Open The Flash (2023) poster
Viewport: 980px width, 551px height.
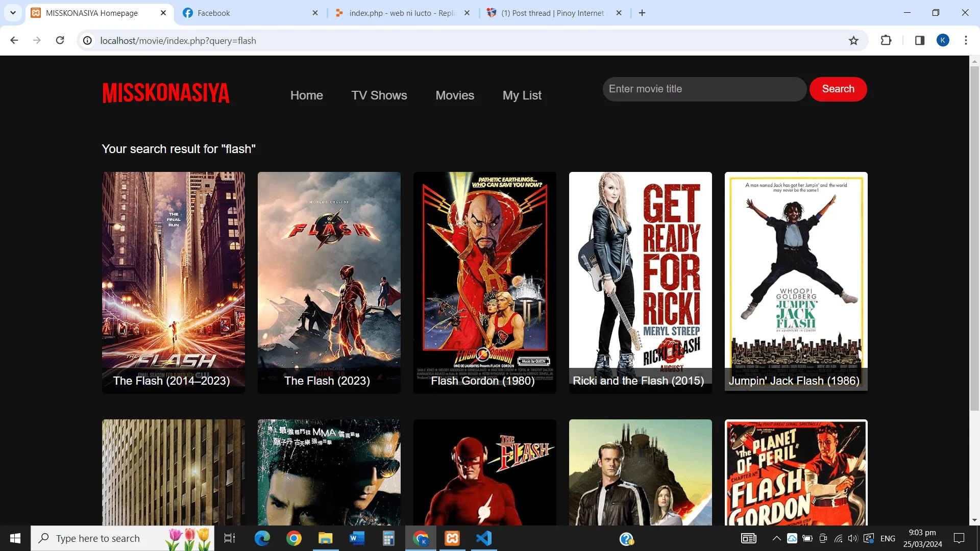coord(329,282)
